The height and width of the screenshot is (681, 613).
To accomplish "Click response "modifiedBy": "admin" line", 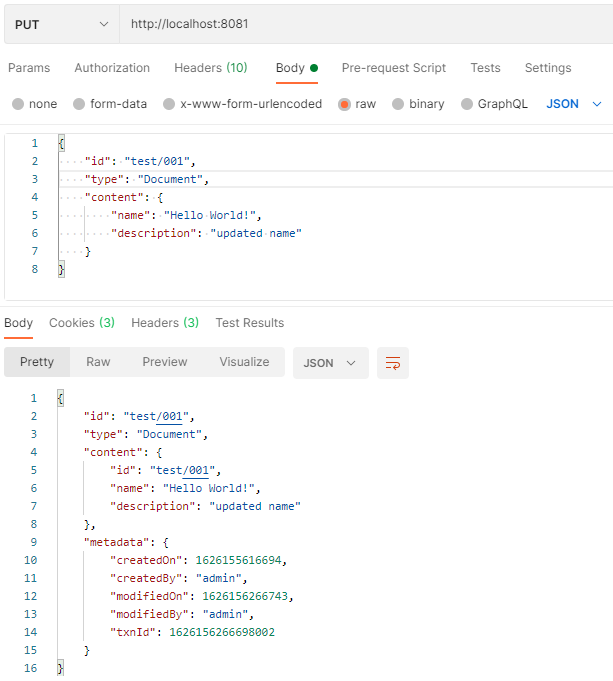I will [182, 615].
